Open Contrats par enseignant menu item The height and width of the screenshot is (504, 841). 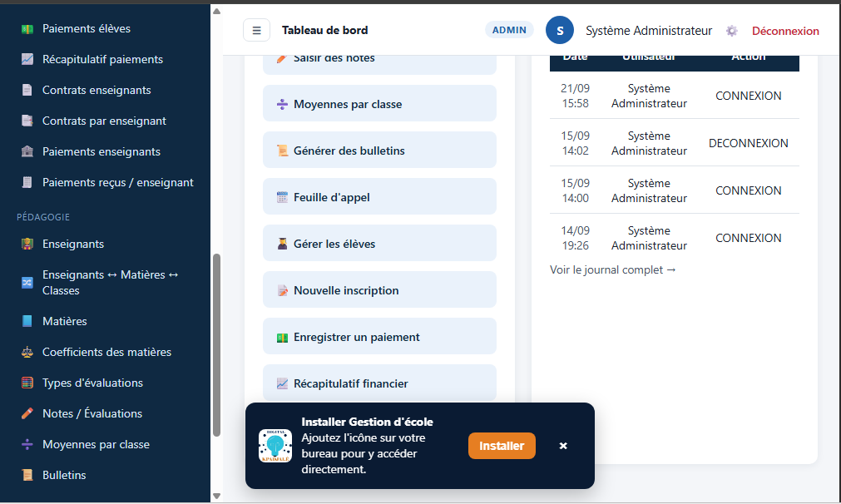click(x=105, y=121)
